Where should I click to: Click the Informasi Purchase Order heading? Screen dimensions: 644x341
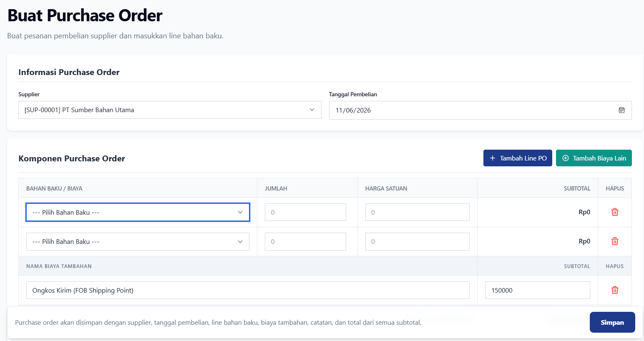69,72
